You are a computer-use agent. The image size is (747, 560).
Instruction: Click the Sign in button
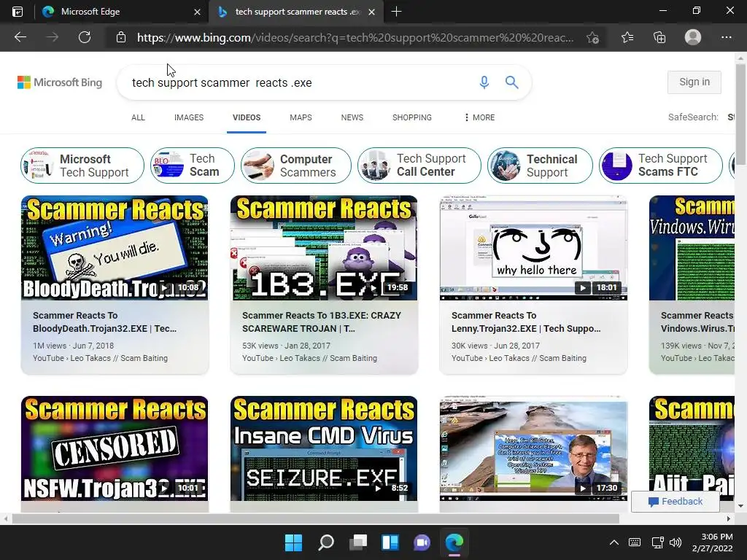(x=694, y=82)
